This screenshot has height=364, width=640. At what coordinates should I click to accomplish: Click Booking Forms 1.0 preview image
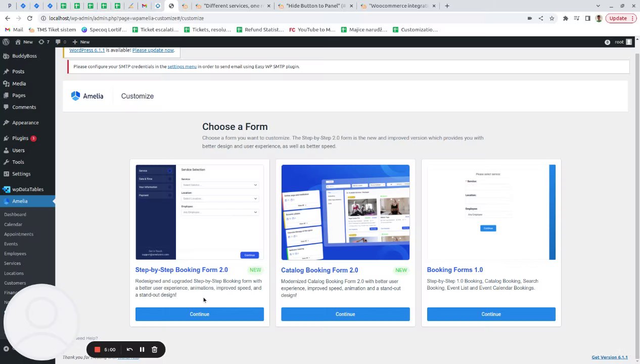tap(491, 212)
